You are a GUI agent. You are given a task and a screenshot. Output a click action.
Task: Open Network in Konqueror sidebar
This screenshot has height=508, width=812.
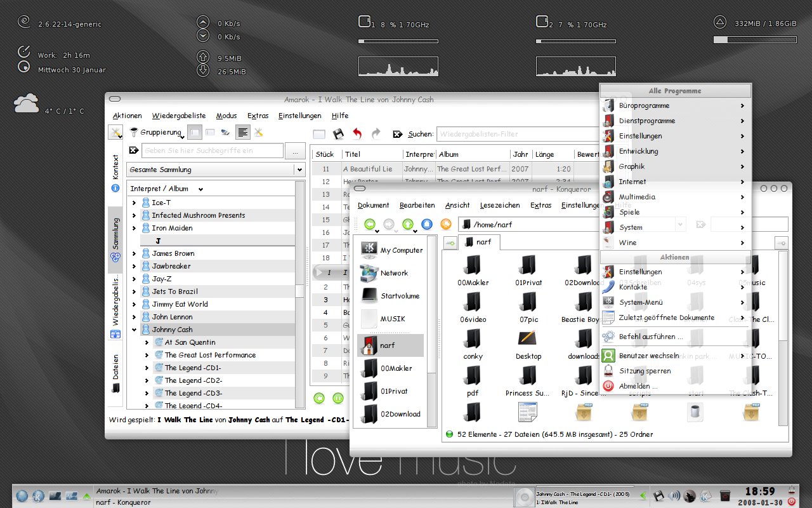pos(391,273)
